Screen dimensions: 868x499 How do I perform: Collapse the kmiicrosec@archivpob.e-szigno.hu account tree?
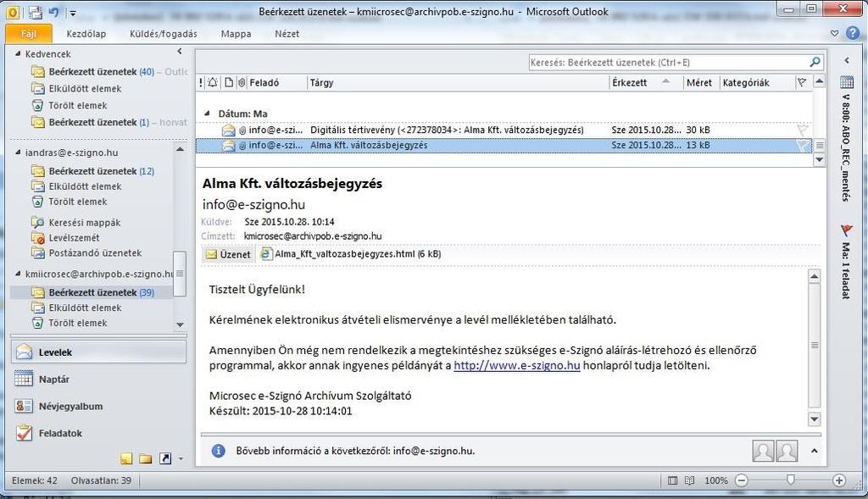[x=18, y=274]
